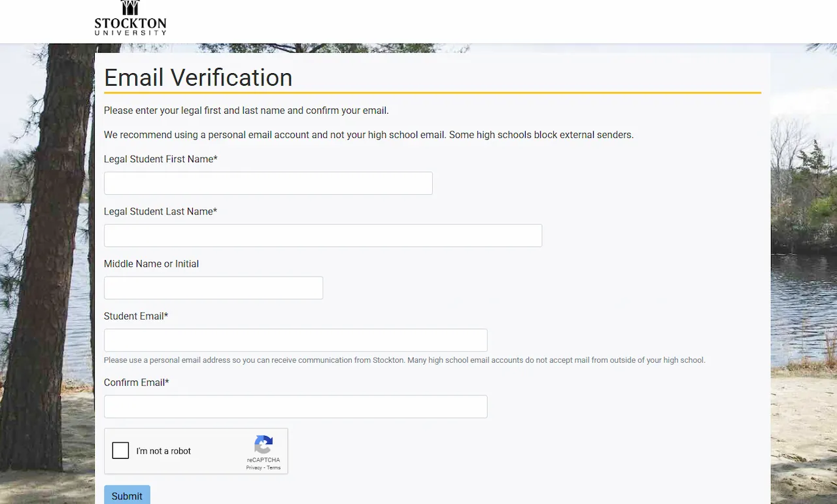Open the reCAPTCHA Privacy link
Viewport: 837px width, 504px height.
pos(254,468)
